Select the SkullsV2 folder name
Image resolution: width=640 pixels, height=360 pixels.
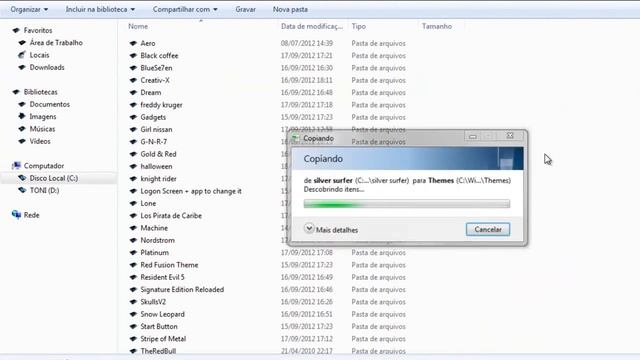[x=153, y=302]
